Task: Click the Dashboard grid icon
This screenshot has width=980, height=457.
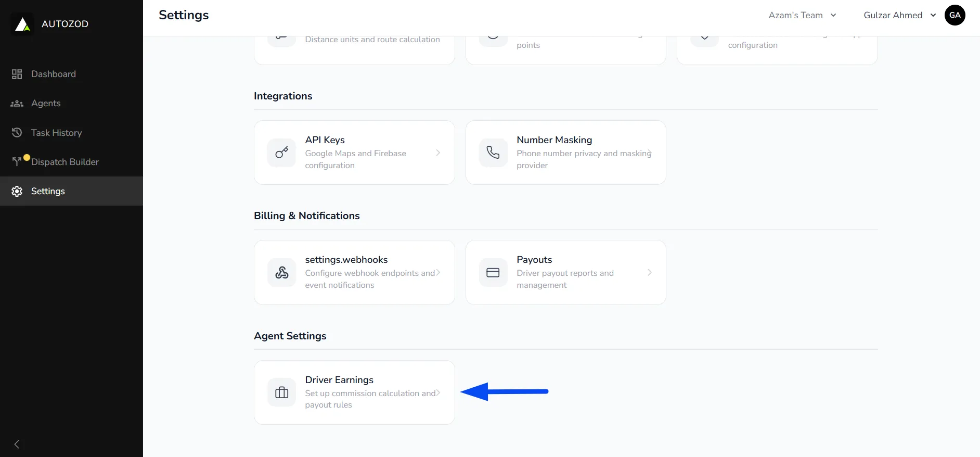Action: point(17,74)
